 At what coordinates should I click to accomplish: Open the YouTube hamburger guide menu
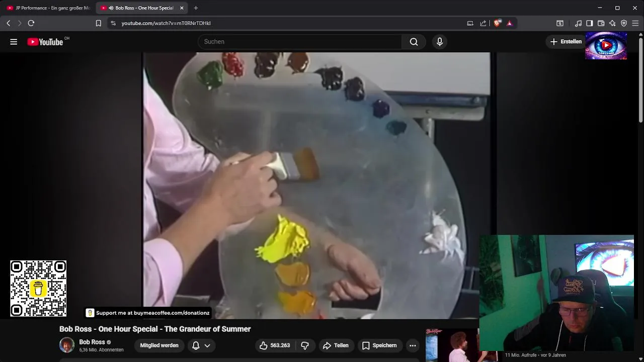[x=14, y=42]
